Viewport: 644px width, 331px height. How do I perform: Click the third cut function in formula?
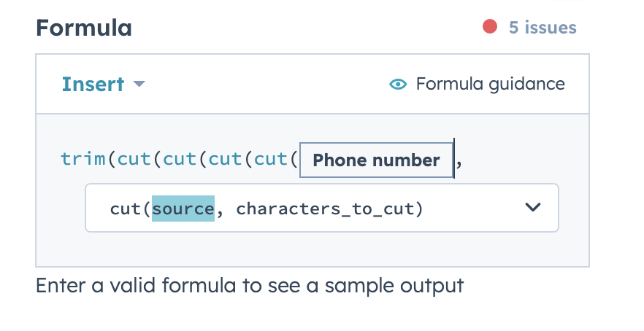click(225, 160)
